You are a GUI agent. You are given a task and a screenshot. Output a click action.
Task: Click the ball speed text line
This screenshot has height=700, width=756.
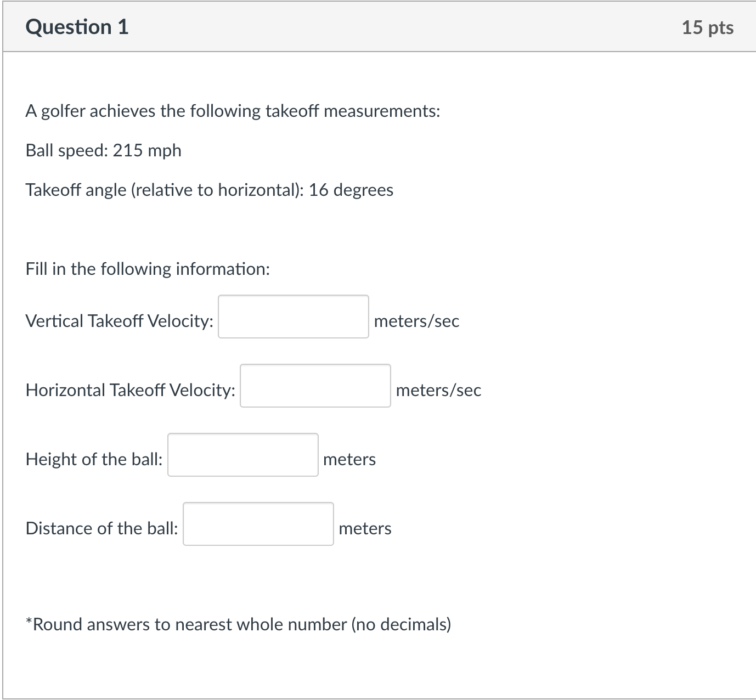tap(103, 150)
